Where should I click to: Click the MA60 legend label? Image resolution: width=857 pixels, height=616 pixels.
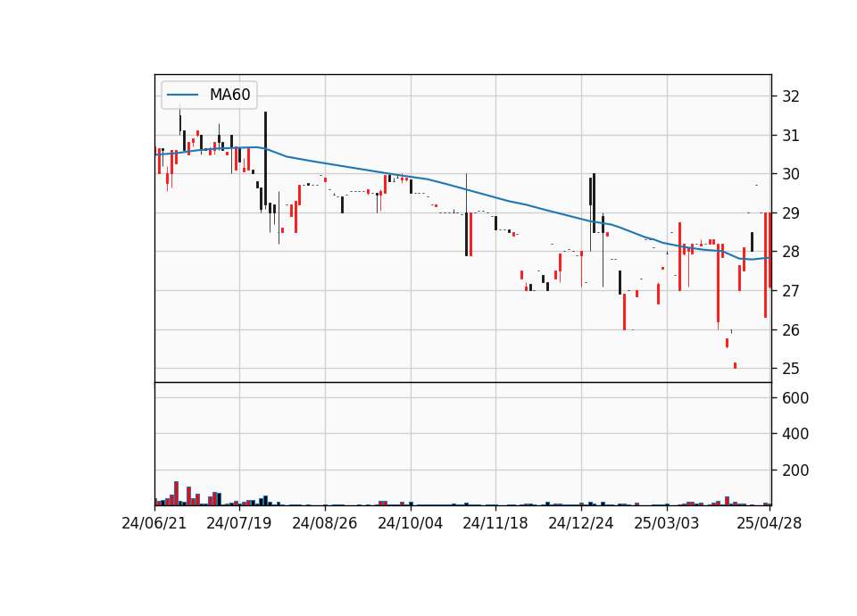(229, 95)
